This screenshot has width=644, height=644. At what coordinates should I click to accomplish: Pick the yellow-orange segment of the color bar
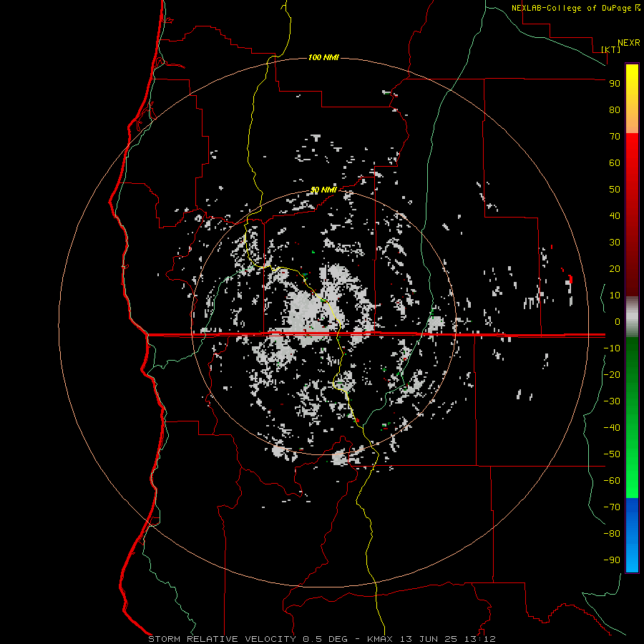click(x=632, y=99)
